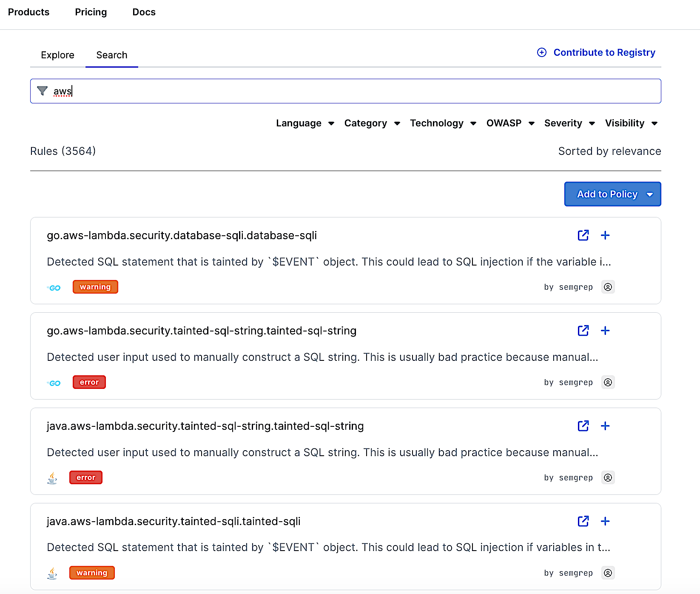
Task: Open java tainted-sqli external link icon
Action: point(583,521)
